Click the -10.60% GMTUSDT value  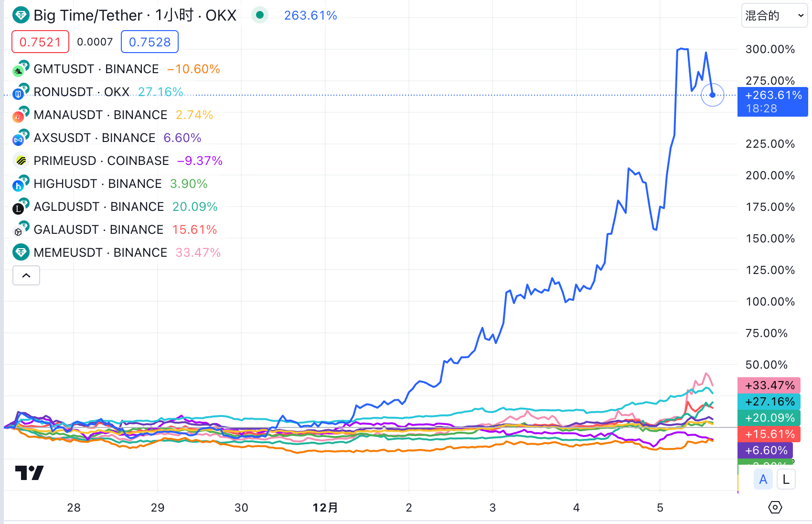193,69
